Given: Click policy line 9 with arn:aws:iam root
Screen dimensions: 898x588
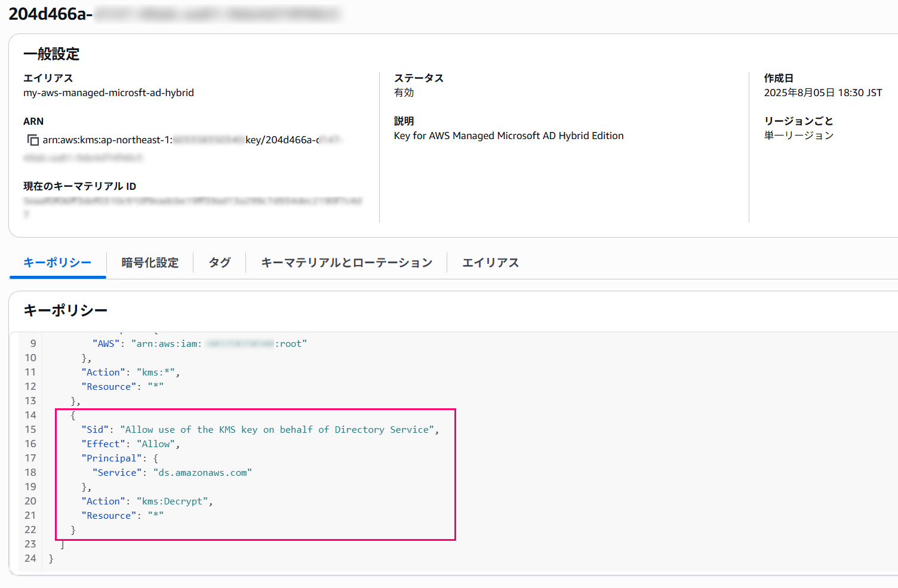Looking at the screenshot, I should 199,344.
